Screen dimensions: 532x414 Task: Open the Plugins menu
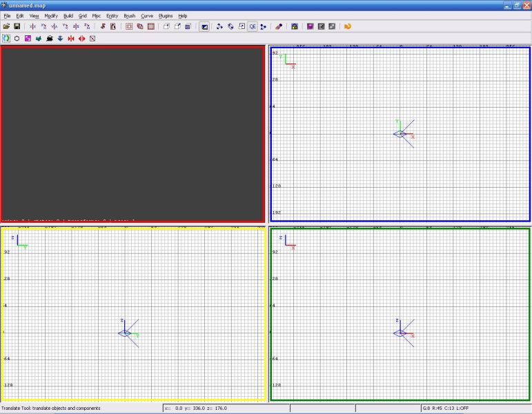(x=166, y=15)
